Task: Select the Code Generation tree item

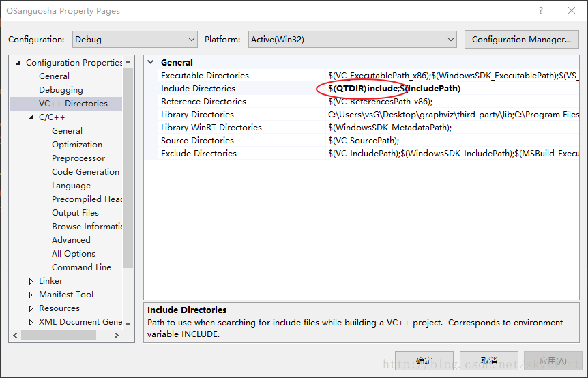Action: [x=85, y=172]
